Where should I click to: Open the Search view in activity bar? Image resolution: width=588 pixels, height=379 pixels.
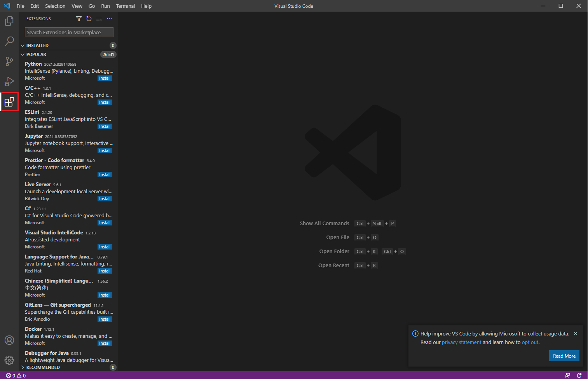coord(9,41)
